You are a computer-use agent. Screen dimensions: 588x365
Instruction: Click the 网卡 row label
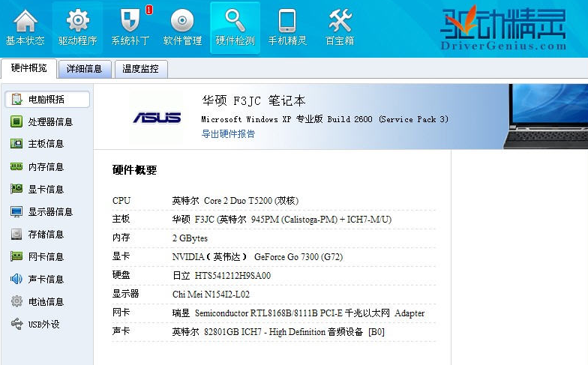[121, 313]
